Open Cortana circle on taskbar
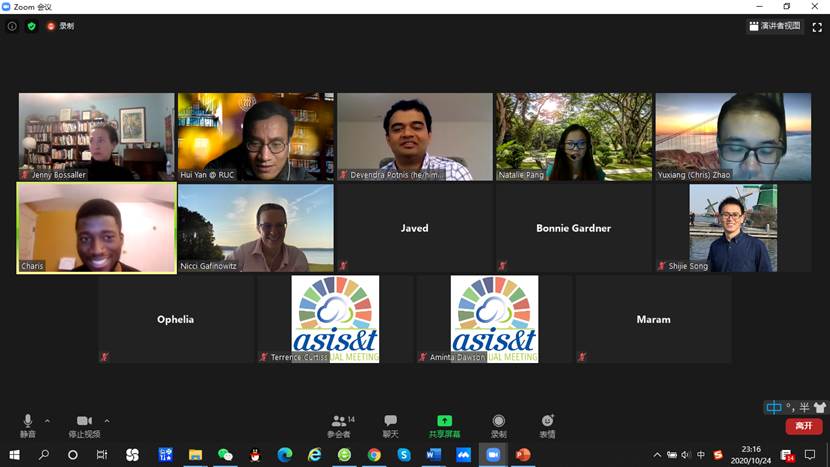This screenshot has height=467, width=830. pos(73,455)
